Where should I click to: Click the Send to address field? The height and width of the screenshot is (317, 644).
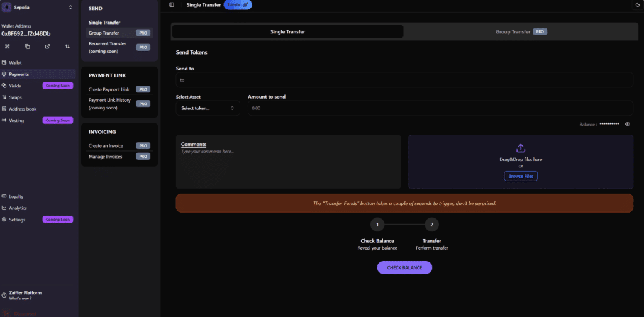[x=404, y=80]
